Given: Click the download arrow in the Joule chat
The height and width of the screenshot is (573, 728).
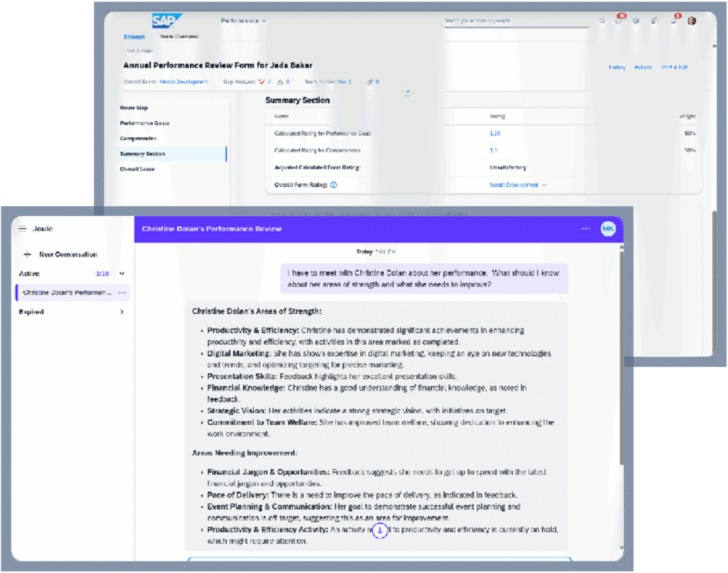Looking at the screenshot, I should [380, 531].
